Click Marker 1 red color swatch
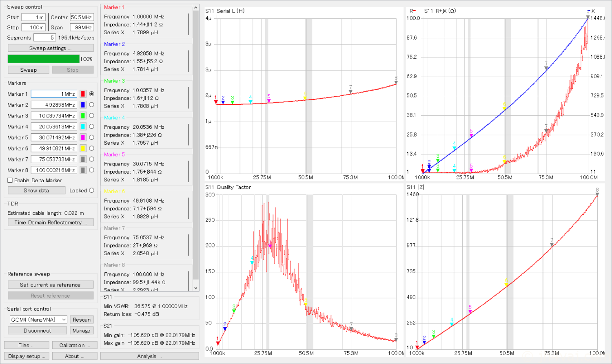 pos(83,94)
